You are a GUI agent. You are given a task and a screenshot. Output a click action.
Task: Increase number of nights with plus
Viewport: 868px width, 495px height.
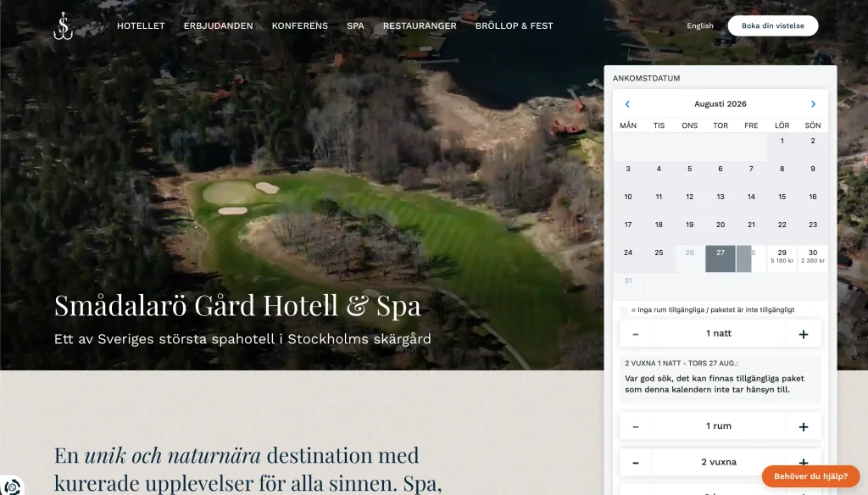pyautogui.click(x=804, y=334)
